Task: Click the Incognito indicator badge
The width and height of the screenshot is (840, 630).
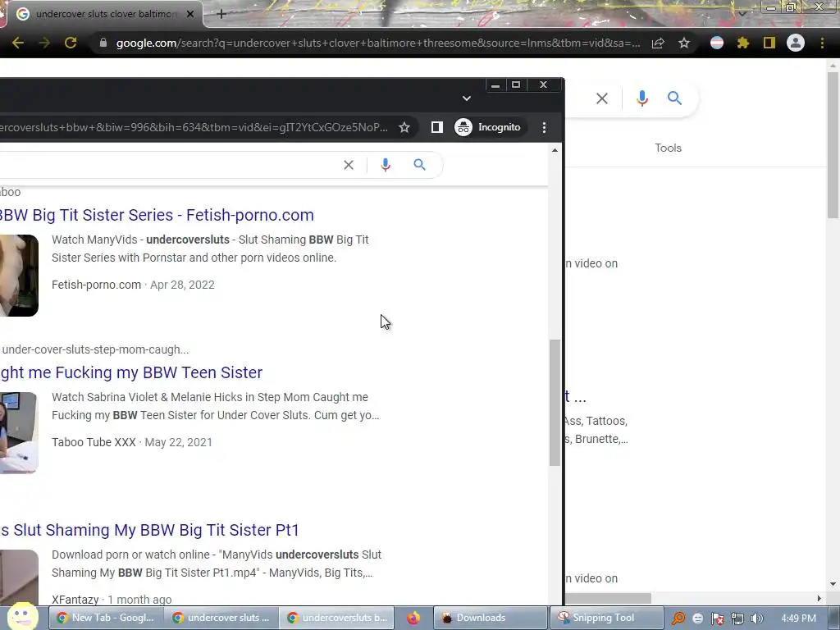Action: click(x=488, y=127)
